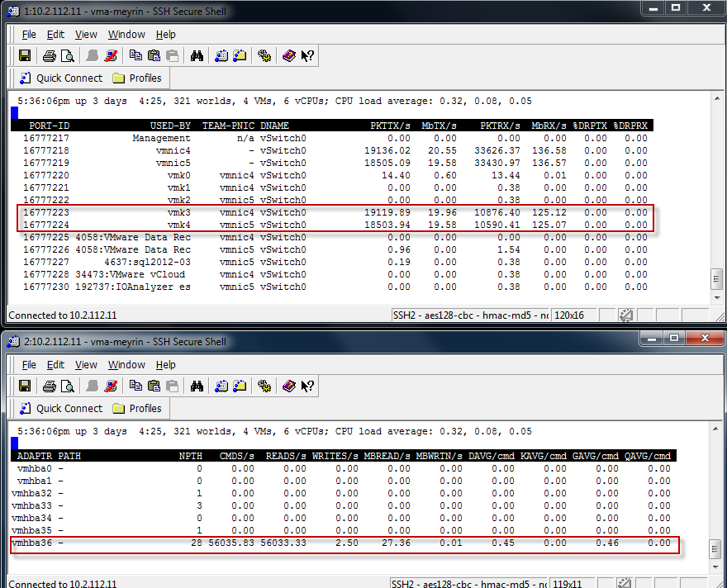Click Quick Connect in top window

coord(61,78)
